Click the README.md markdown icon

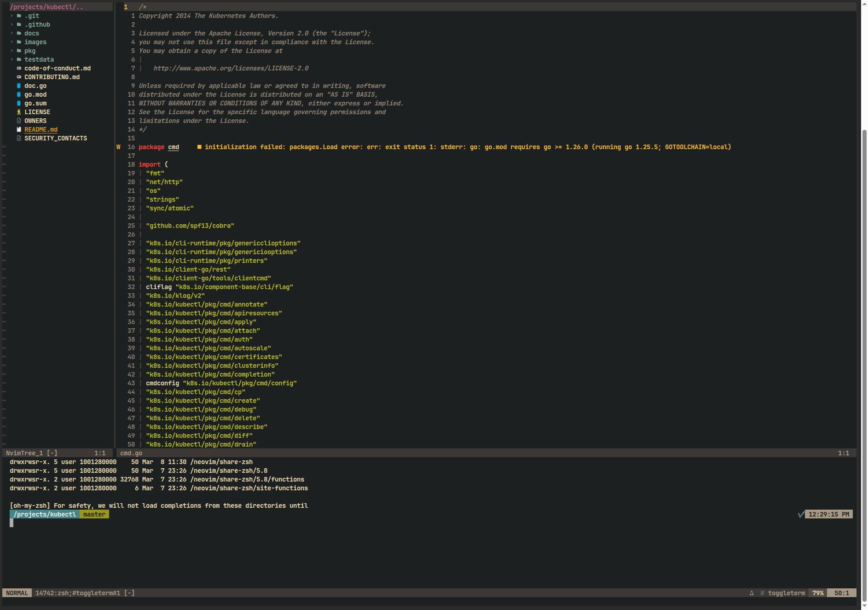click(x=19, y=129)
